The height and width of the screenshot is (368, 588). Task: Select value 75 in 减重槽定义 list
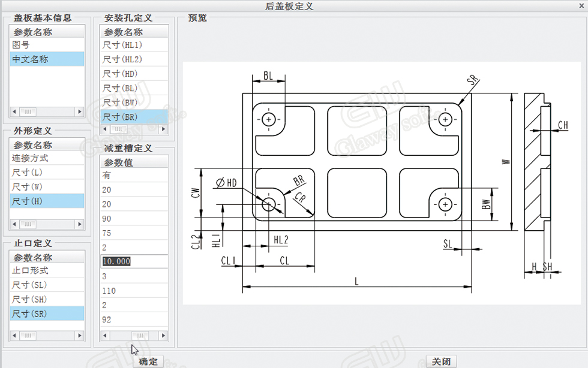coord(134,233)
